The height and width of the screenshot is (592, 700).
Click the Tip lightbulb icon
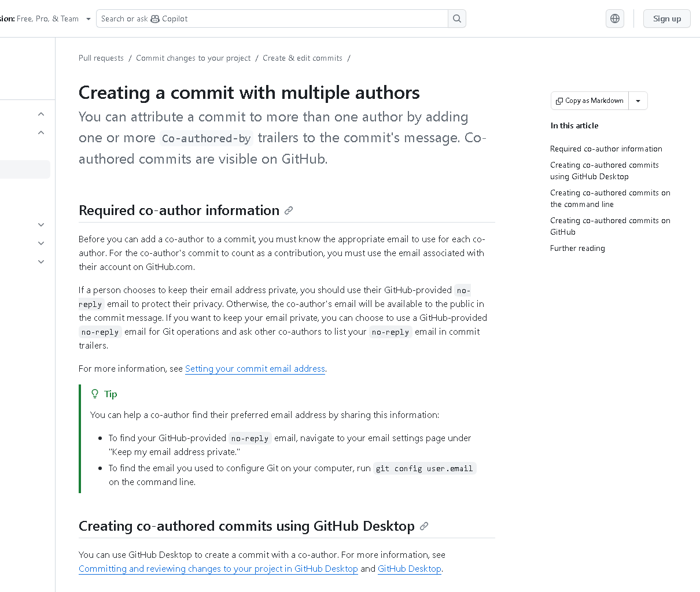click(x=95, y=394)
